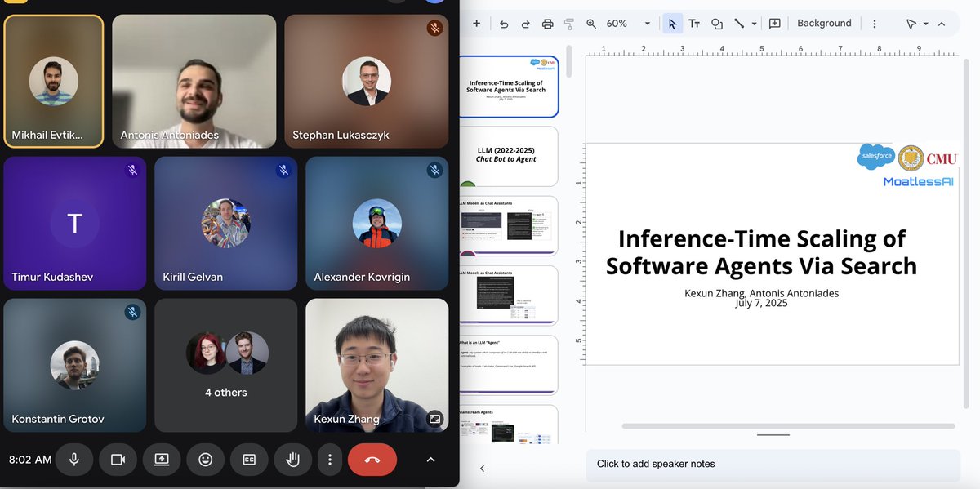Select Alexander Kovrigin's tile

[377, 223]
